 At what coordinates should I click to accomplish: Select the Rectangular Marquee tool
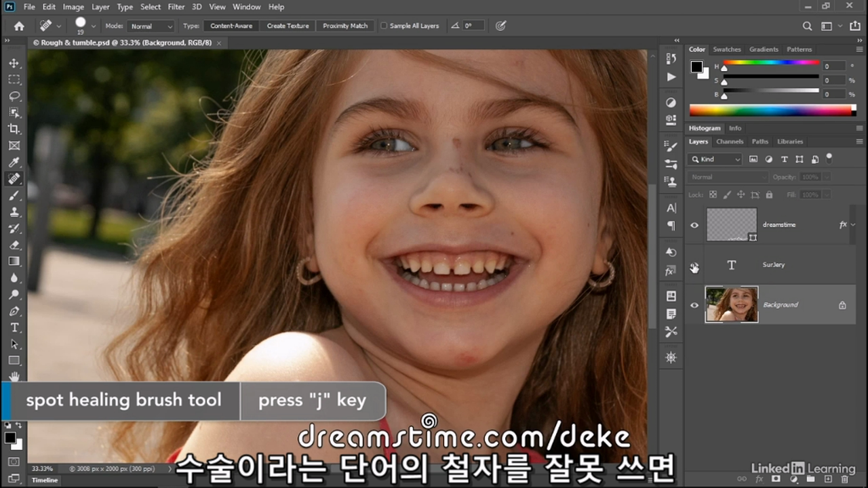click(14, 79)
